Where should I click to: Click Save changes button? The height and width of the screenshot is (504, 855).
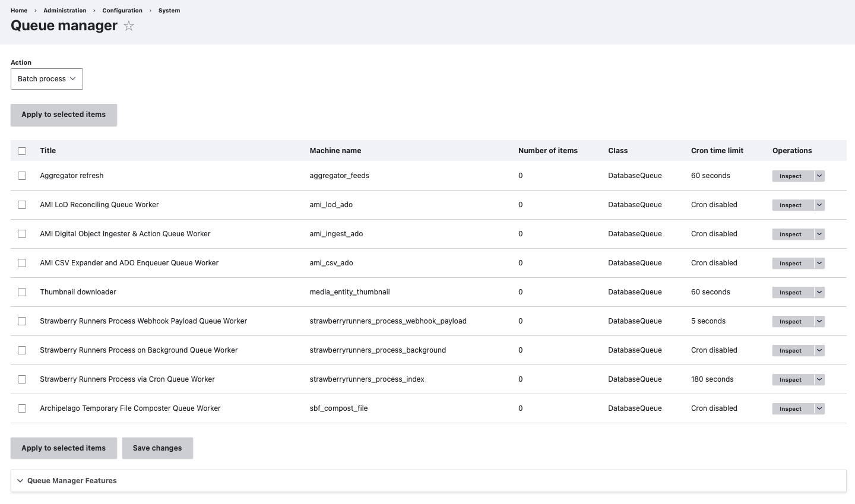click(x=157, y=448)
